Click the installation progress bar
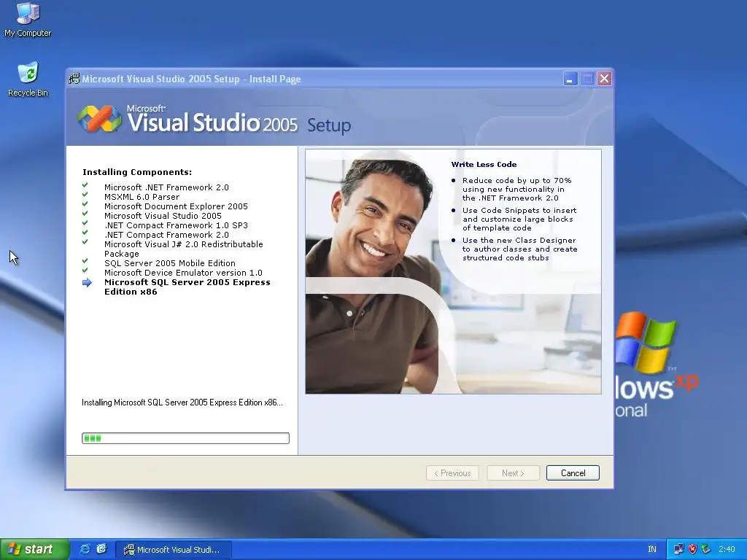Screen dimensions: 747x560 tap(185, 438)
